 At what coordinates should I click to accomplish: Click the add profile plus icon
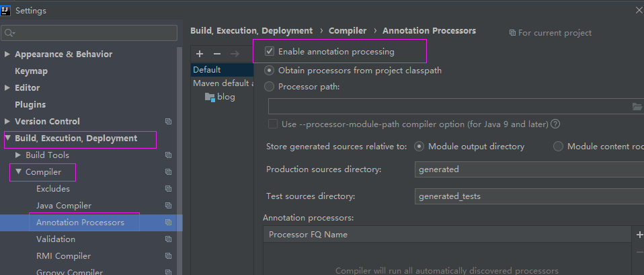[x=200, y=54]
